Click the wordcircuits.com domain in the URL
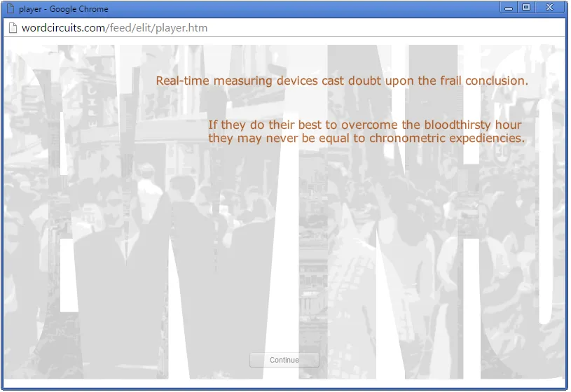This screenshot has height=392, width=571. point(62,28)
